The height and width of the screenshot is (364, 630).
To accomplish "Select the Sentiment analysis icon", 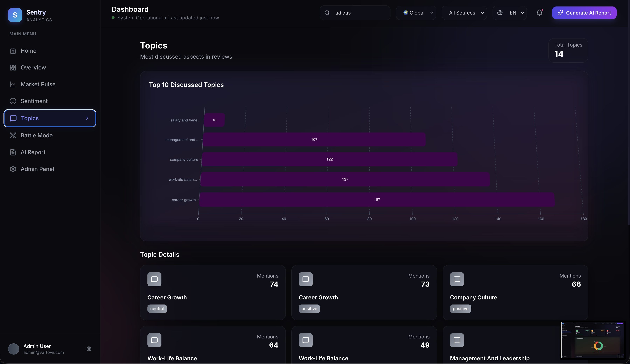I will (x=13, y=101).
